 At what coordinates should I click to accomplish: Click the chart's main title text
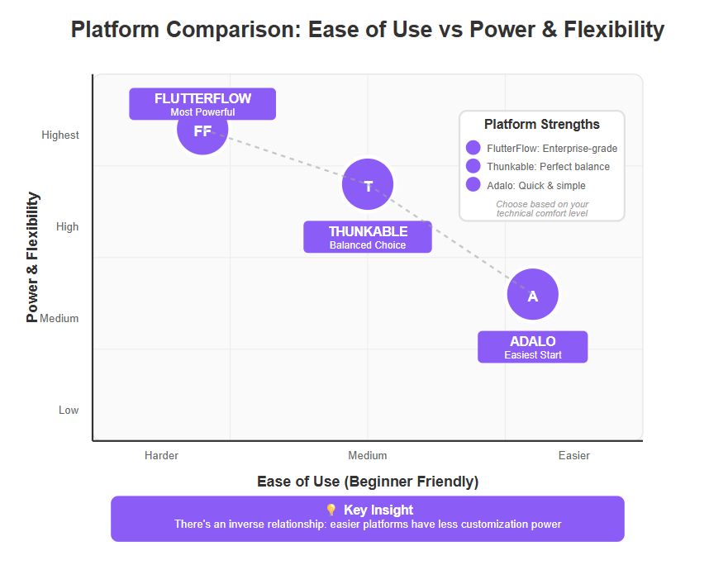click(368, 30)
